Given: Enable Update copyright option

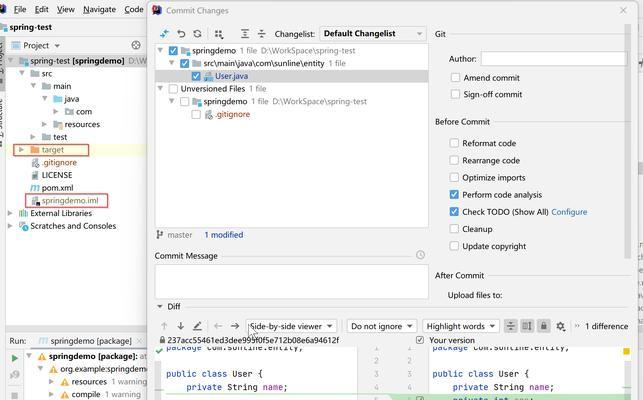Looking at the screenshot, I should click(454, 246).
